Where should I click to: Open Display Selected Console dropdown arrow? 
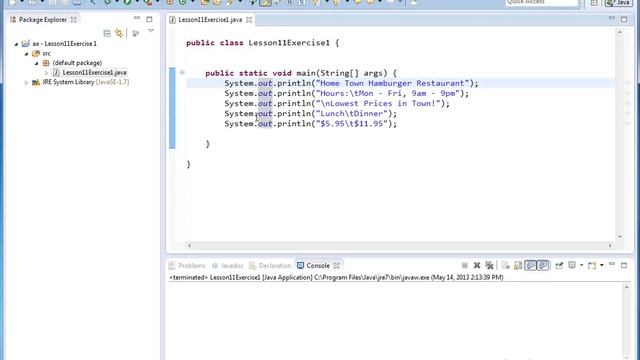click(x=581, y=266)
